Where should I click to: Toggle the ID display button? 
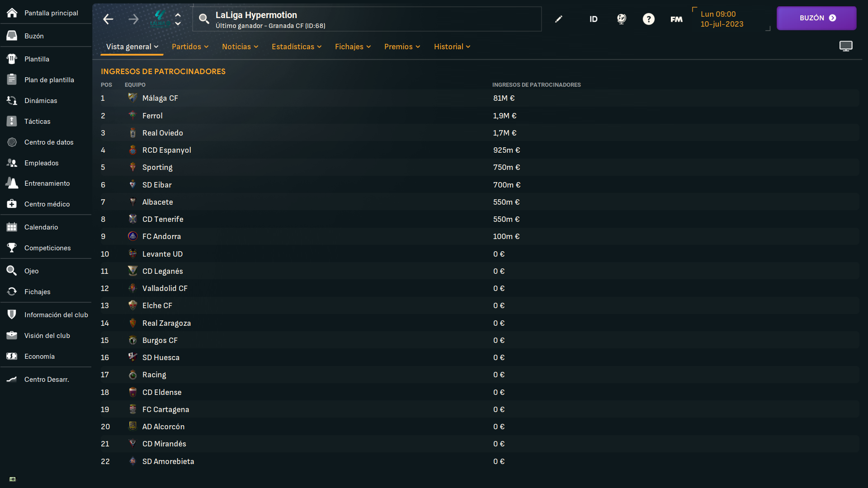594,19
